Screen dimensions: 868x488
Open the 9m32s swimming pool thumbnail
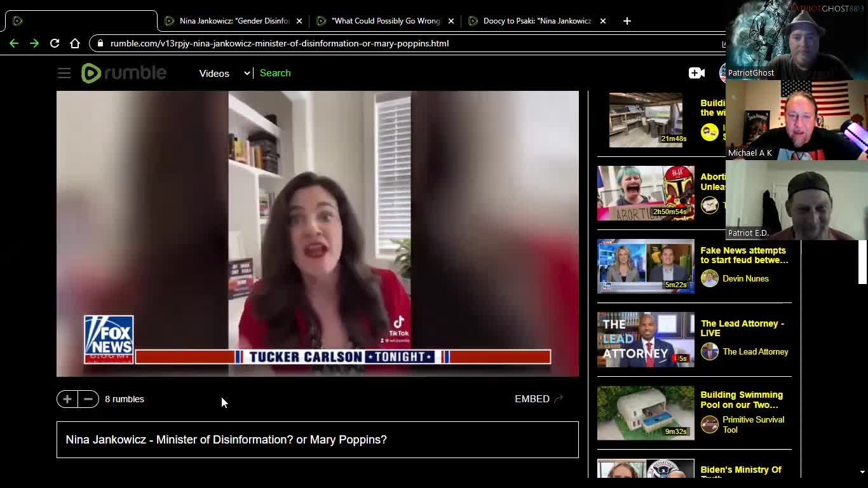pos(646,413)
